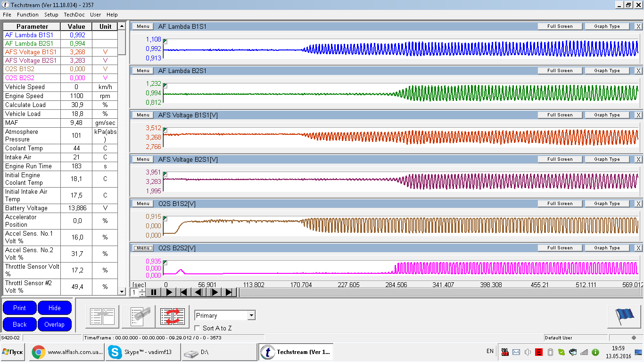Skip to the last recorded frame
Screen dimensions: 644x362
pos(229,292)
